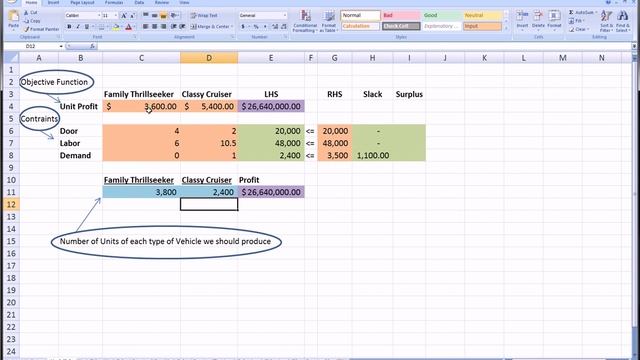The width and height of the screenshot is (640, 360).
Task: Select the 3,800 Family Thrillseeker units cell
Action: (x=141, y=192)
